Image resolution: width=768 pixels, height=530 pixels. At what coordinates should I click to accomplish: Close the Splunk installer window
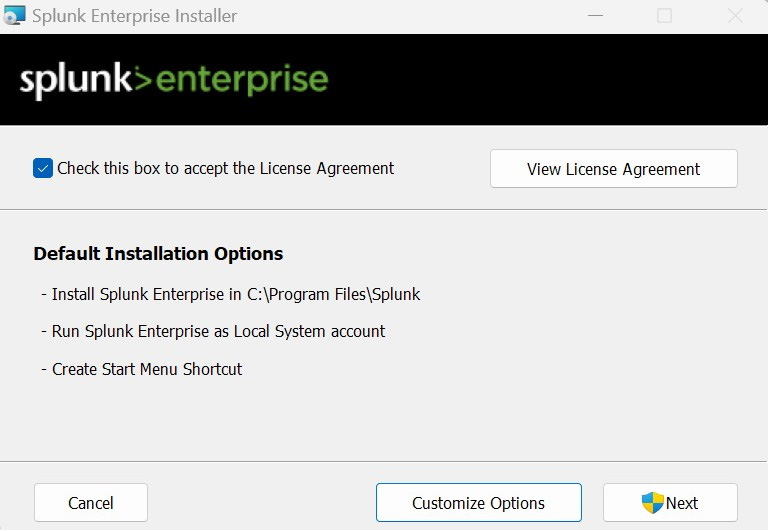[x=735, y=16]
